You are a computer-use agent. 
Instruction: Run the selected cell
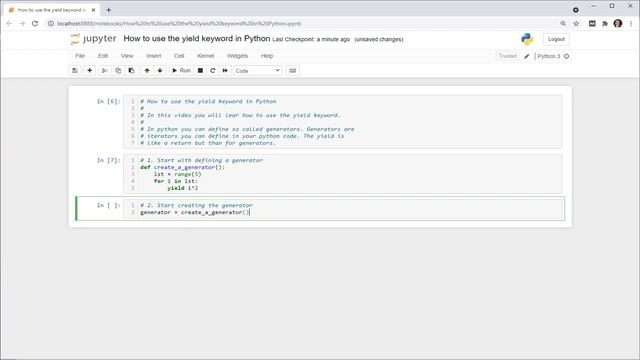tap(181, 71)
